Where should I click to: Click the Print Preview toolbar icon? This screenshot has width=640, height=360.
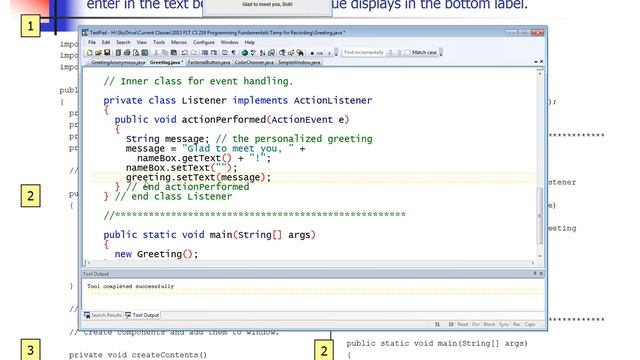pos(136,53)
